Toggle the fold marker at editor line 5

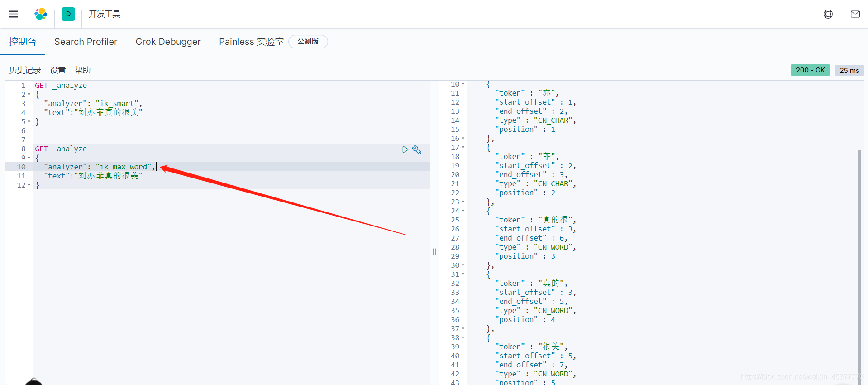tap(29, 121)
